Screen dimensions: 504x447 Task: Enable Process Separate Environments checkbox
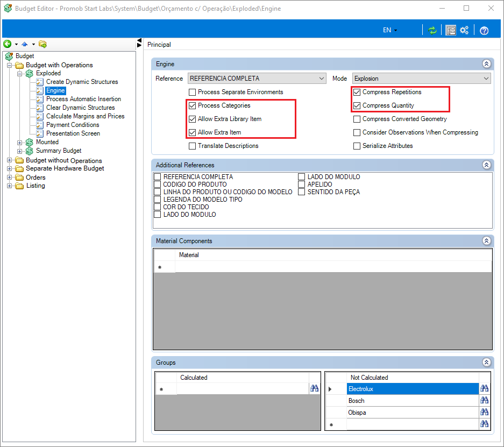(x=192, y=92)
